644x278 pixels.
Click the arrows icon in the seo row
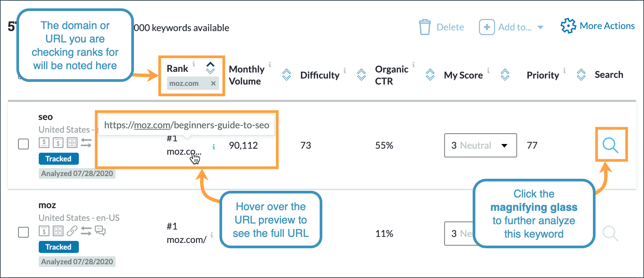[x=86, y=143]
